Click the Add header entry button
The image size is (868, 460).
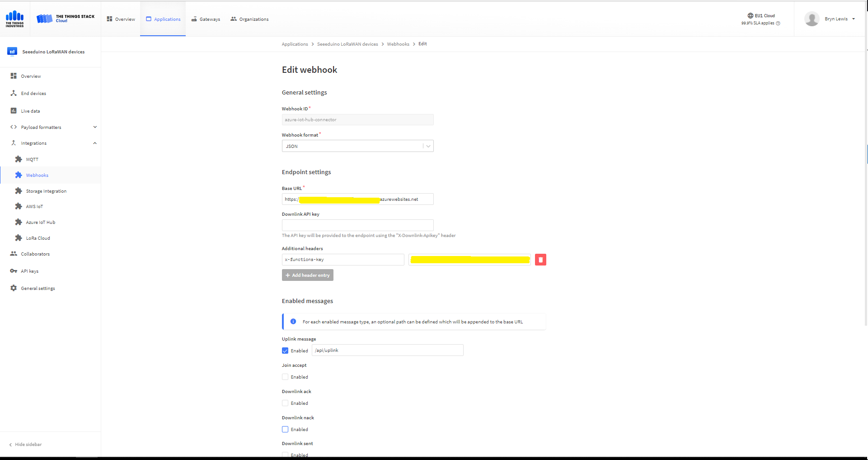pos(308,275)
